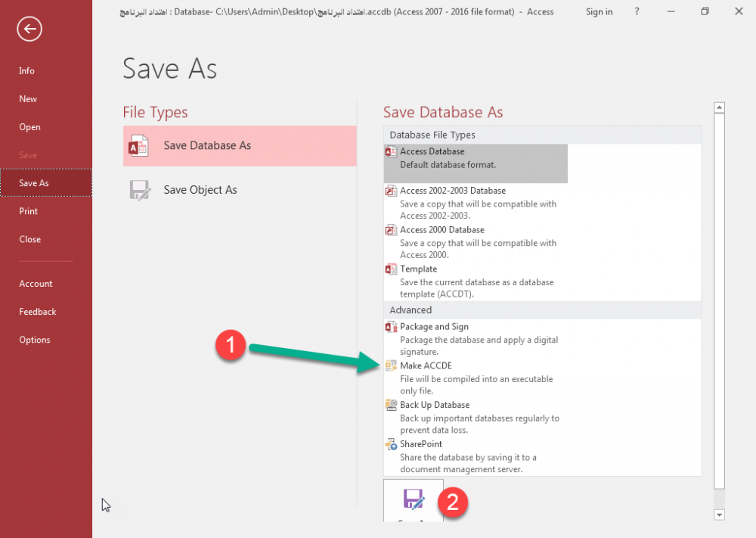Click the help question mark icon
This screenshot has height=538, width=756.
click(x=637, y=11)
